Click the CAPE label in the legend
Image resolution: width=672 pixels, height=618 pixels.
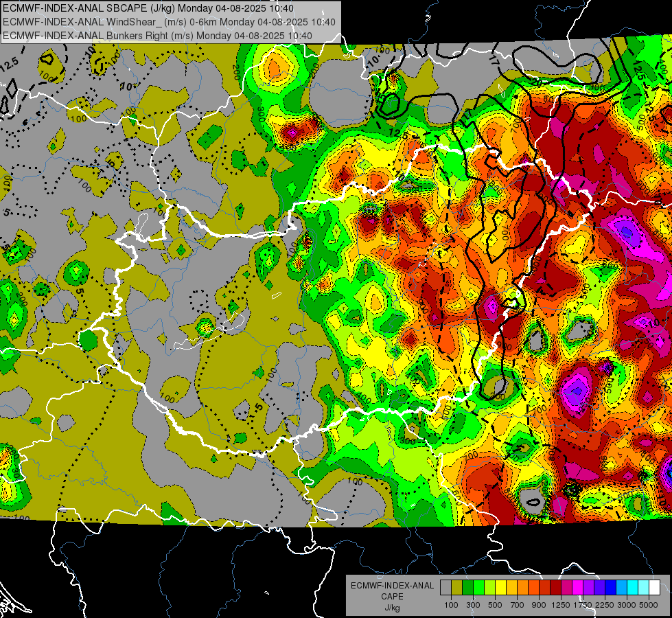(x=392, y=597)
